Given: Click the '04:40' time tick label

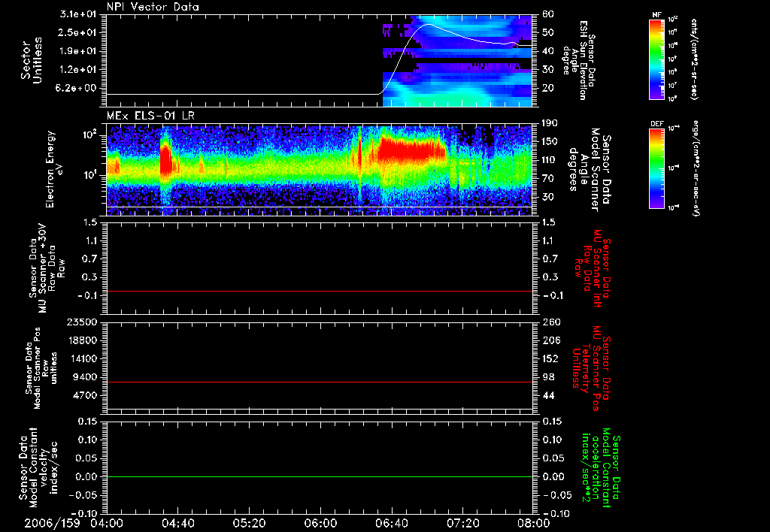Looking at the screenshot, I should coord(178,523).
